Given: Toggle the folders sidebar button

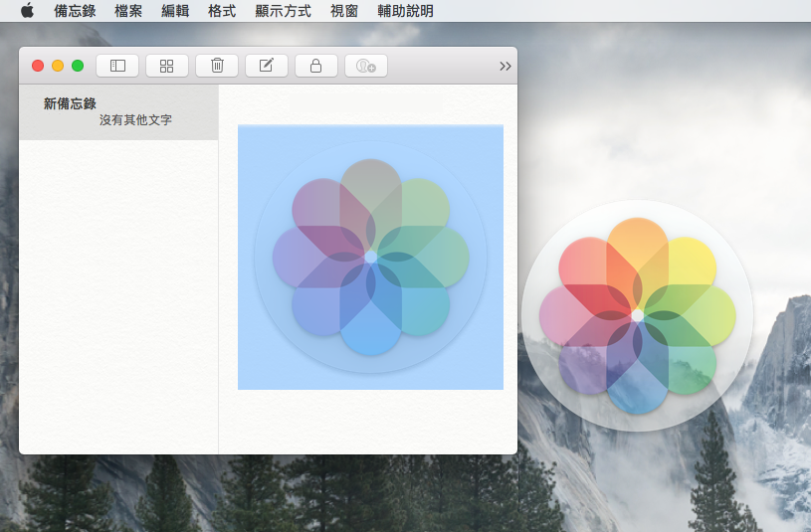Looking at the screenshot, I should [117, 66].
